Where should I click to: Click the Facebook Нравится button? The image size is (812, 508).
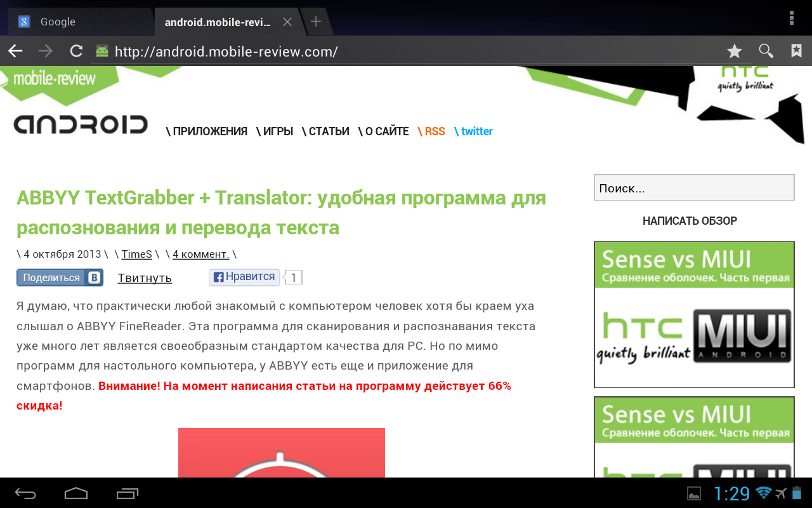[x=244, y=277]
